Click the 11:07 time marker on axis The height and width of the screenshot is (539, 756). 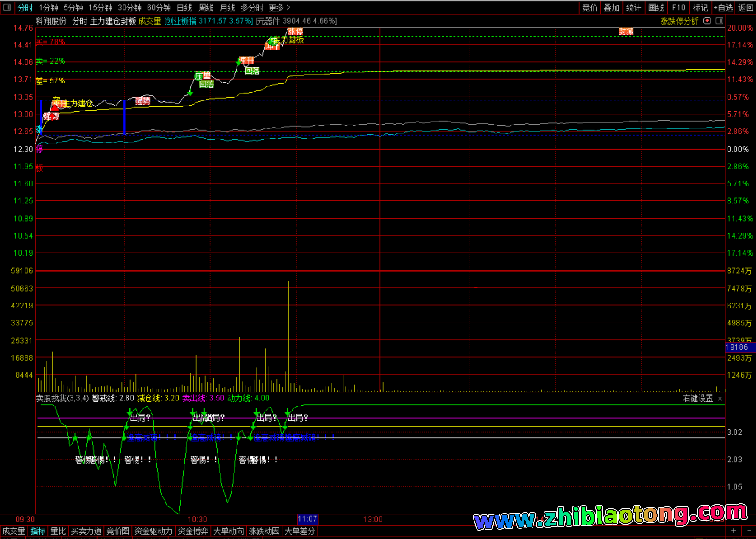point(307,519)
